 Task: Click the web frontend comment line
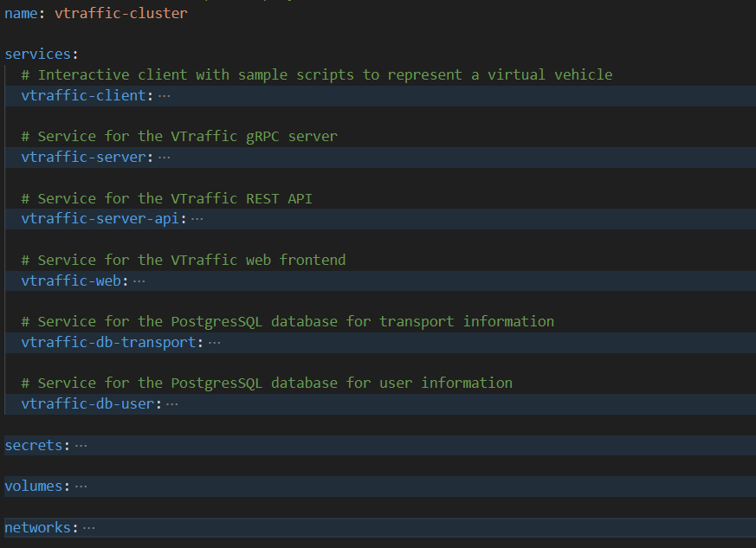coord(184,261)
